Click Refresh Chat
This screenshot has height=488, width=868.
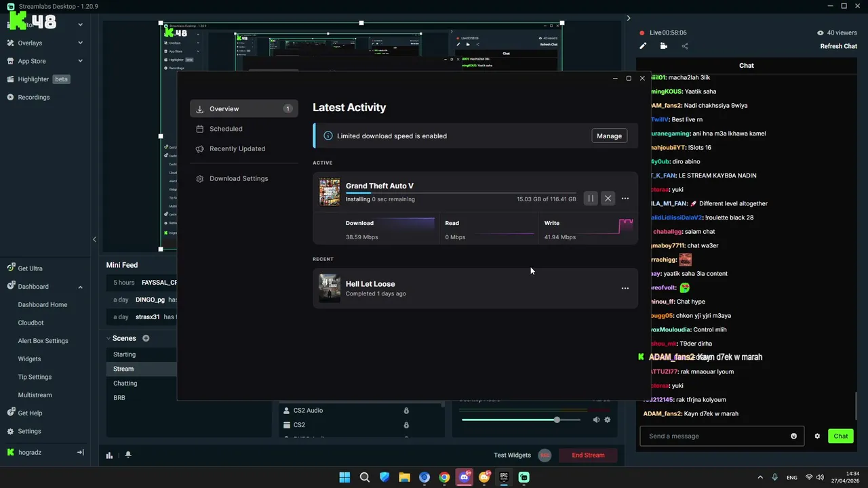[839, 46]
